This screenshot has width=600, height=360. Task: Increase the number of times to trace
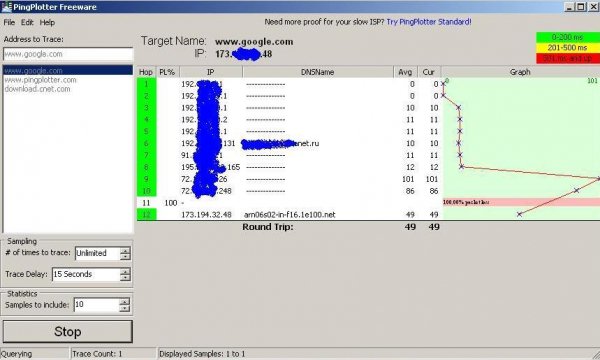click(x=125, y=250)
